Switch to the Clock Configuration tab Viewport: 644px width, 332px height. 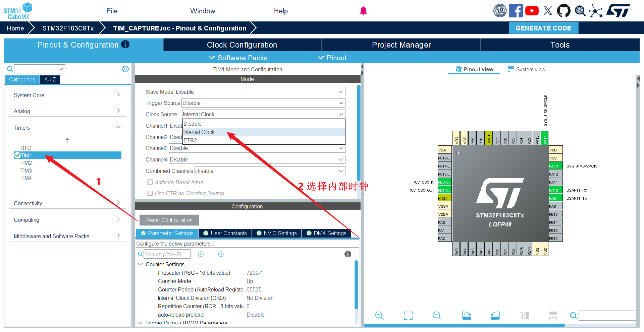pyautogui.click(x=242, y=45)
